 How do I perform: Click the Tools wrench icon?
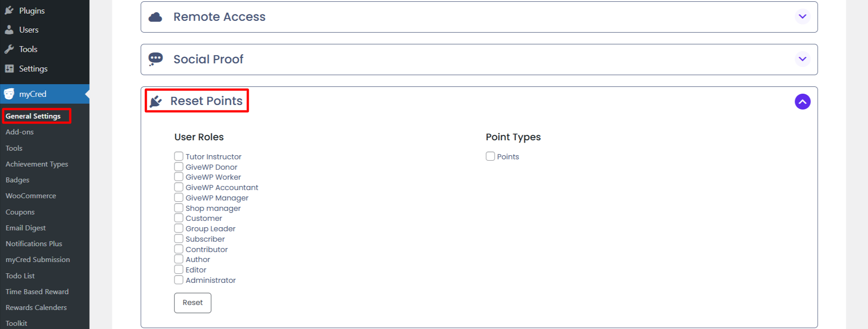tap(9, 49)
